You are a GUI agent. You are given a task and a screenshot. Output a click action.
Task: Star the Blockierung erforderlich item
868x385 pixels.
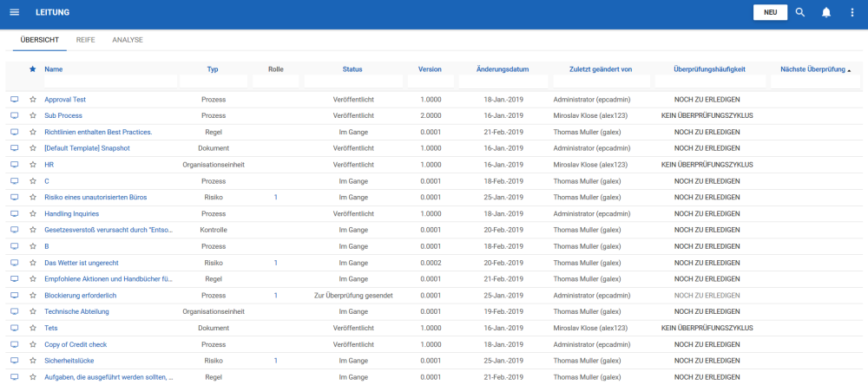coord(33,296)
